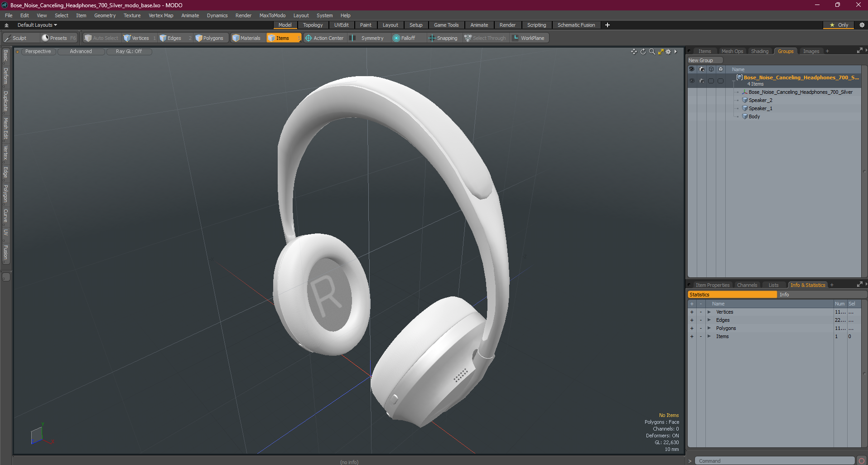Switch to the Item Properties tab

[712, 285]
